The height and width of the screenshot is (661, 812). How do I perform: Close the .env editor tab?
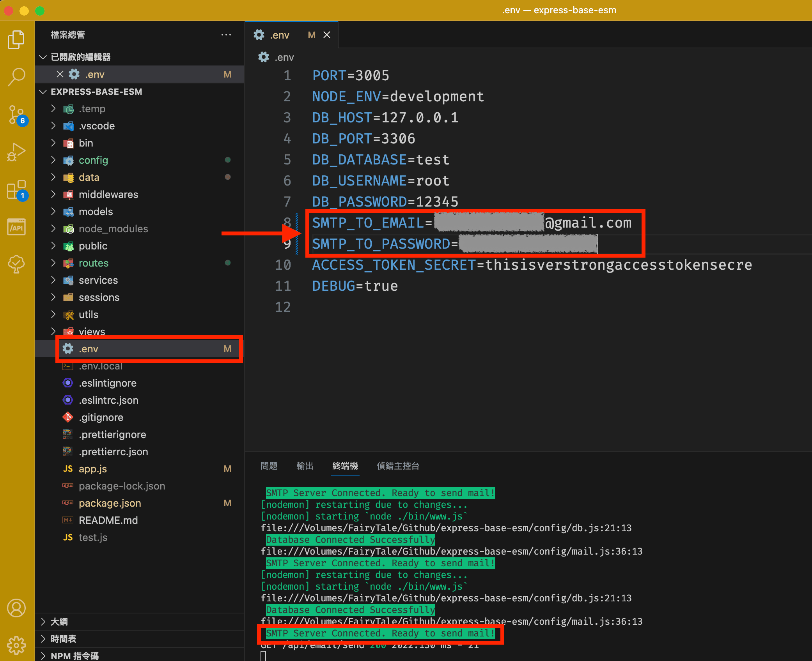[x=327, y=35]
